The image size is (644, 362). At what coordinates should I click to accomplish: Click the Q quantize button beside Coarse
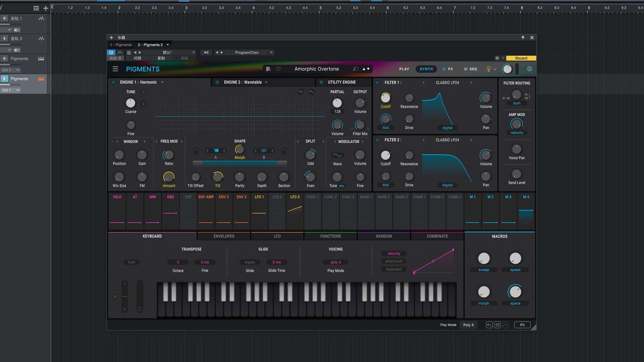(x=144, y=104)
